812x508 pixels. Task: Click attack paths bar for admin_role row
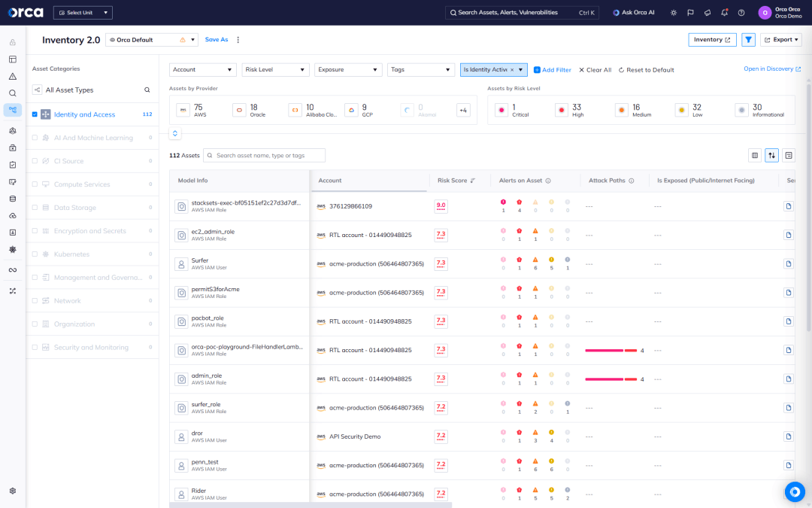611,379
